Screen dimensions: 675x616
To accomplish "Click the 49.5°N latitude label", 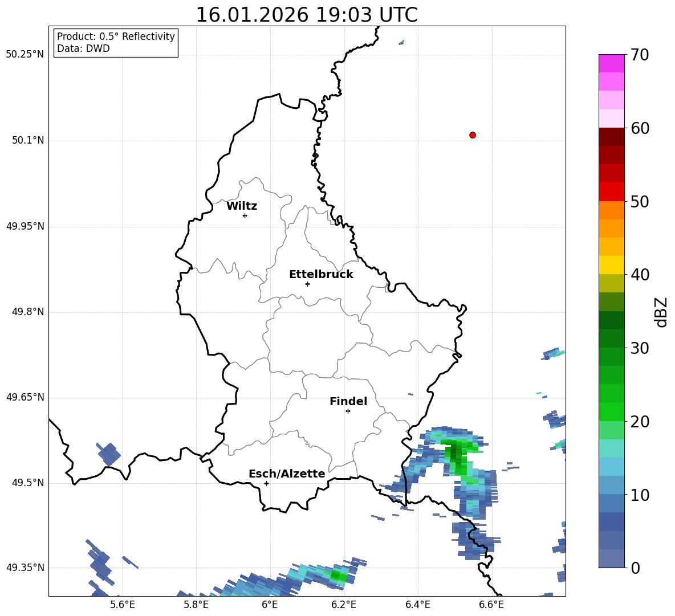I will (27, 483).
